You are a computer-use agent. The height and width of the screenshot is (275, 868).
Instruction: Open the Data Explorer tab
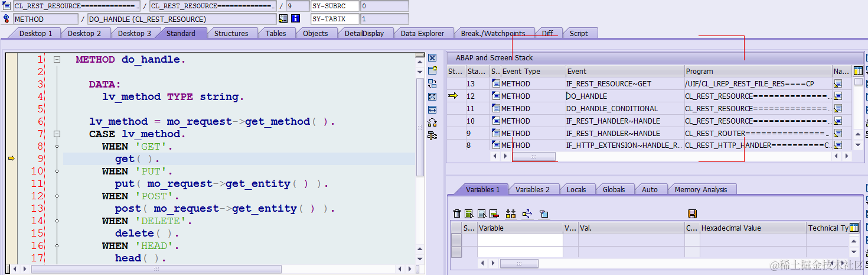click(x=423, y=33)
